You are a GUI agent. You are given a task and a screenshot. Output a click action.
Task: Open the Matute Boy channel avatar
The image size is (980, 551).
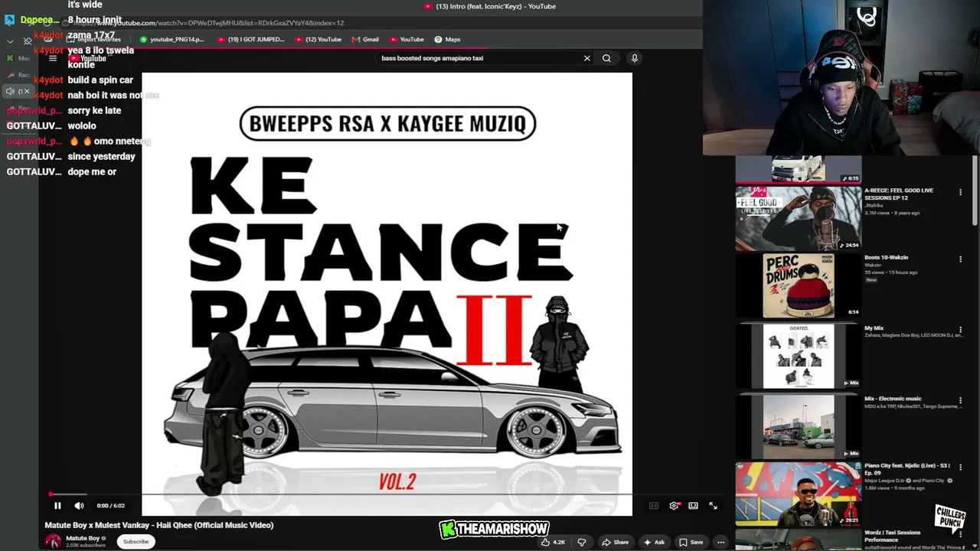click(x=53, y=541)
